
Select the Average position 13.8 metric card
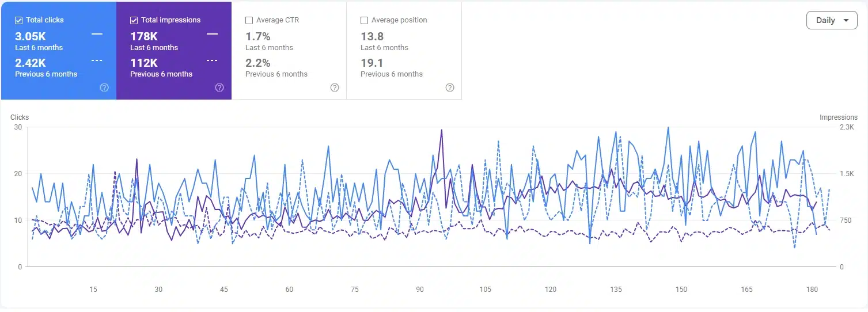pyautogui.click(x=404, y=51)
